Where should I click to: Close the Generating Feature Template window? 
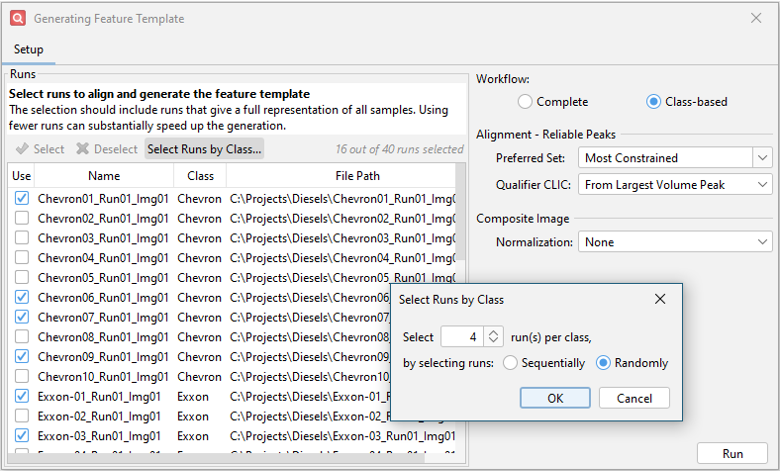point(756,18)
